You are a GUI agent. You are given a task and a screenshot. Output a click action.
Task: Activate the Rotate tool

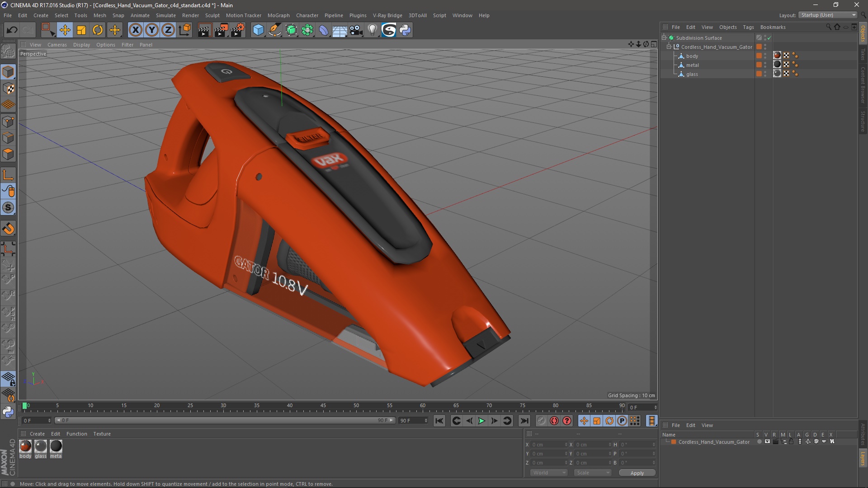(x=98, y=30)
